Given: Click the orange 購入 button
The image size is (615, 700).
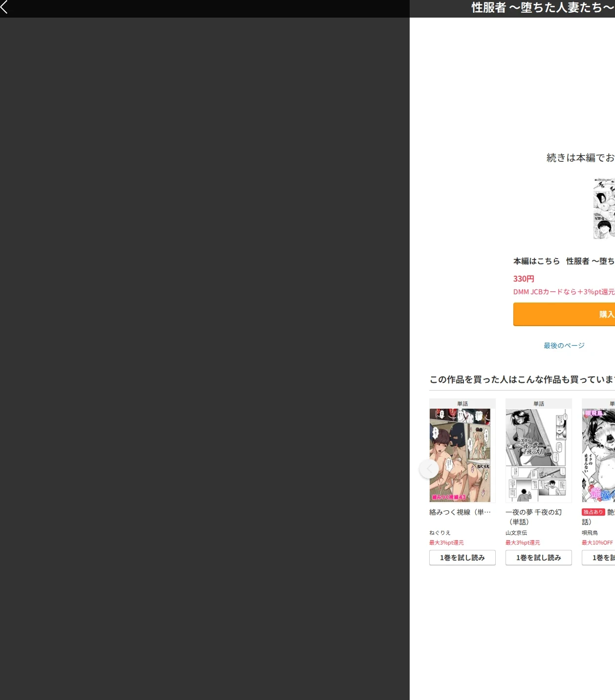Looking at the screenshot, I should pyautogui.click(x=564, y=314).
